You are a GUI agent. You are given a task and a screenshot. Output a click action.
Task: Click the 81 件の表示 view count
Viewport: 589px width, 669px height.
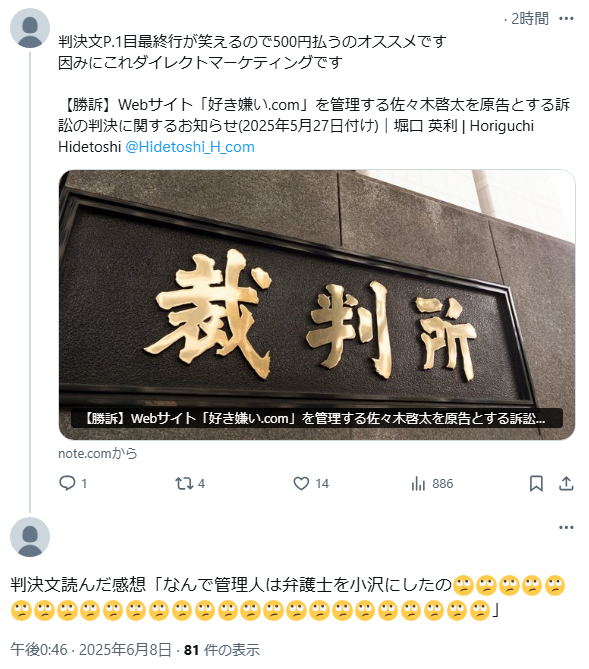222,650
